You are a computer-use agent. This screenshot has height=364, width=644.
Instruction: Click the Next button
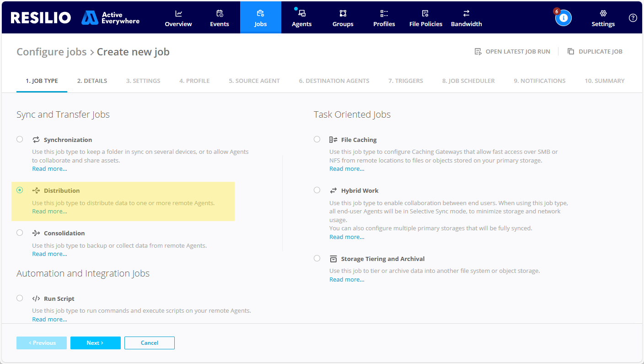coord(95,342)
